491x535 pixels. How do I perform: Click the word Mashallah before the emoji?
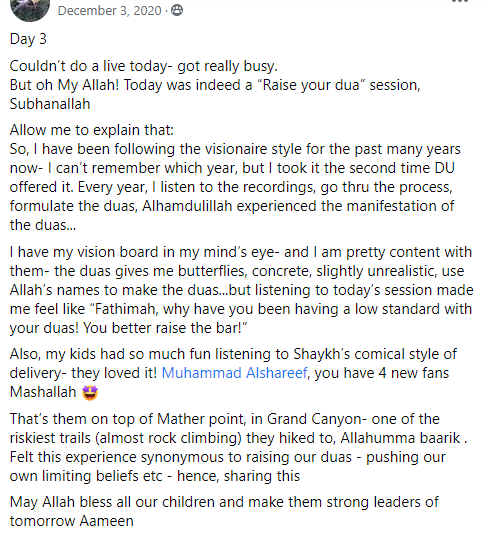point(43,392)
